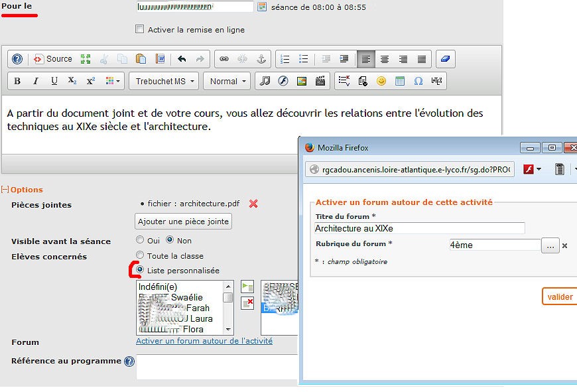Viewport: 577px width, 392px height.
Task: Click the Bold formatting icon
Action: [x=17, y=82]
